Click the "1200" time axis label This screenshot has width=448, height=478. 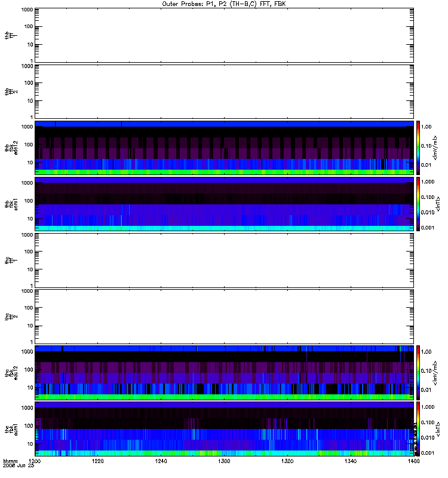coord(35,461)
